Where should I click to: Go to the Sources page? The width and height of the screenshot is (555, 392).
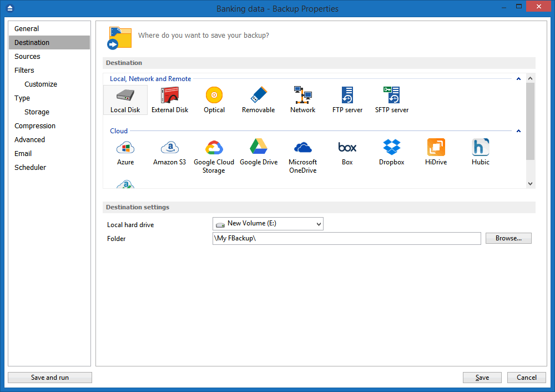[x=49, y=56]
